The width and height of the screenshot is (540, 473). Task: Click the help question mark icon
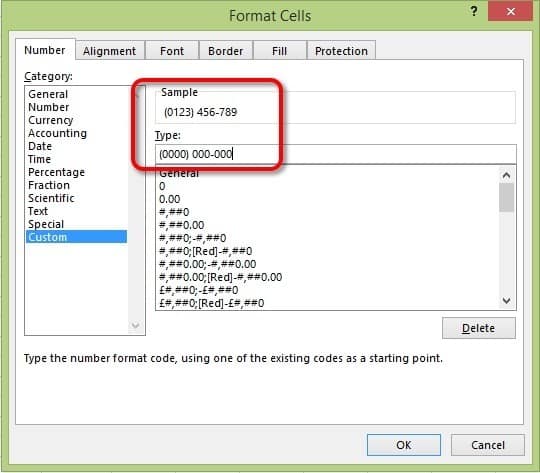point(474,12)
